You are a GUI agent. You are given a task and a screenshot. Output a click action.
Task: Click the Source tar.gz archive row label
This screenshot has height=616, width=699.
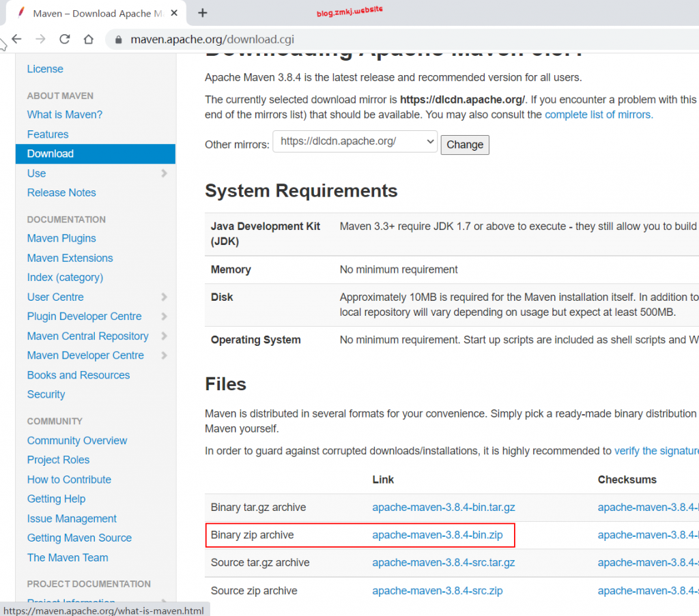point(260,563)
